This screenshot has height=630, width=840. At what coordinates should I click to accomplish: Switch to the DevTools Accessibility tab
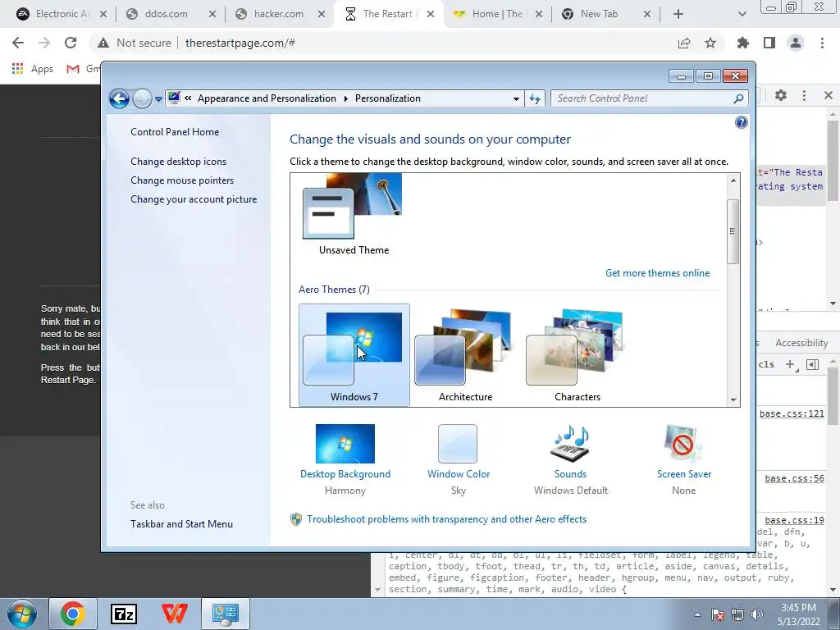[x=801, y=343]
